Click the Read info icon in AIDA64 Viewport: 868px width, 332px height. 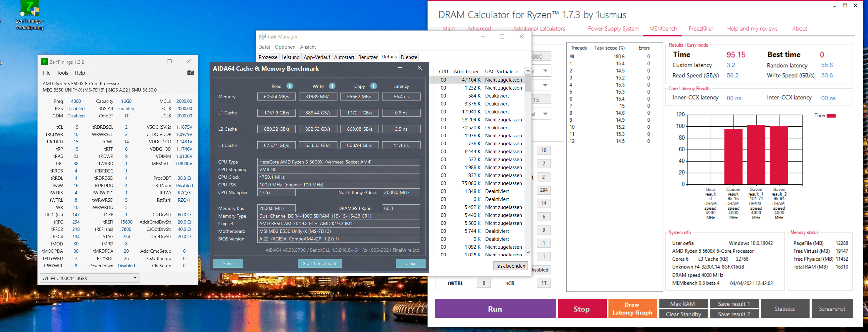(289, 86)
